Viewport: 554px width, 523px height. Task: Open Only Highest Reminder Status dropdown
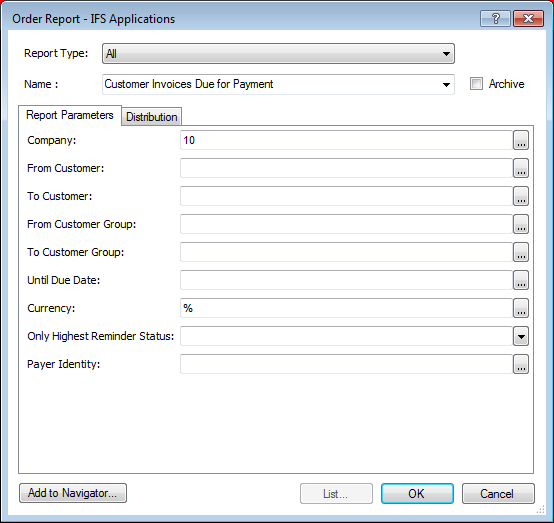pyautogui.click(x=521, y=336)
